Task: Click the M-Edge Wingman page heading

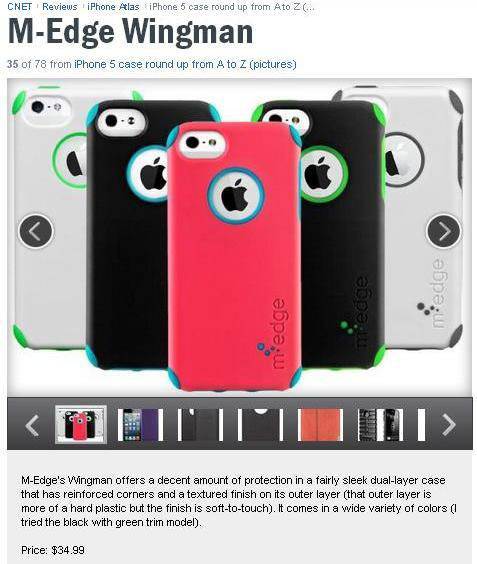Action: 130,32
